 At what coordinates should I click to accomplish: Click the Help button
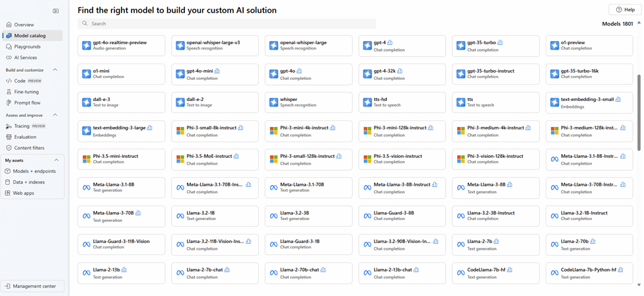(624, 10)
